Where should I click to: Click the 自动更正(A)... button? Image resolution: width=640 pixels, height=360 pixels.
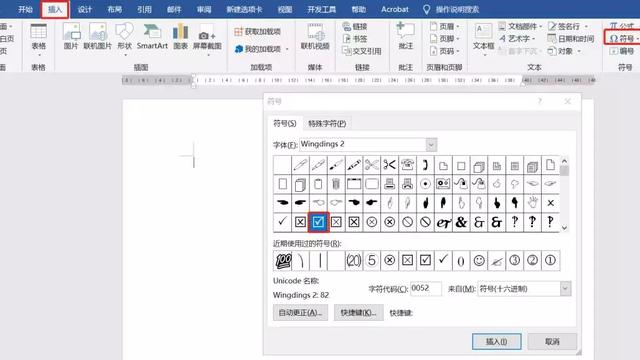pos(300,313)
